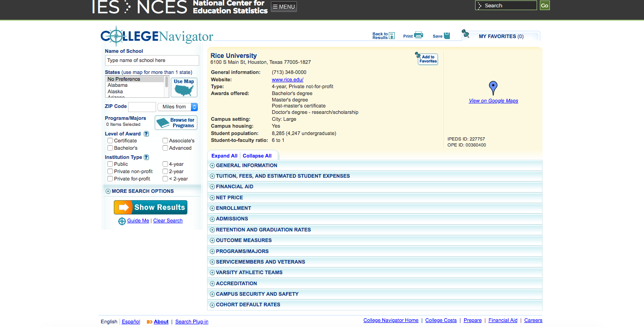Click the Guide Me compass icon
This screenshot has height=327, width=644.
[x=122, y=221]
